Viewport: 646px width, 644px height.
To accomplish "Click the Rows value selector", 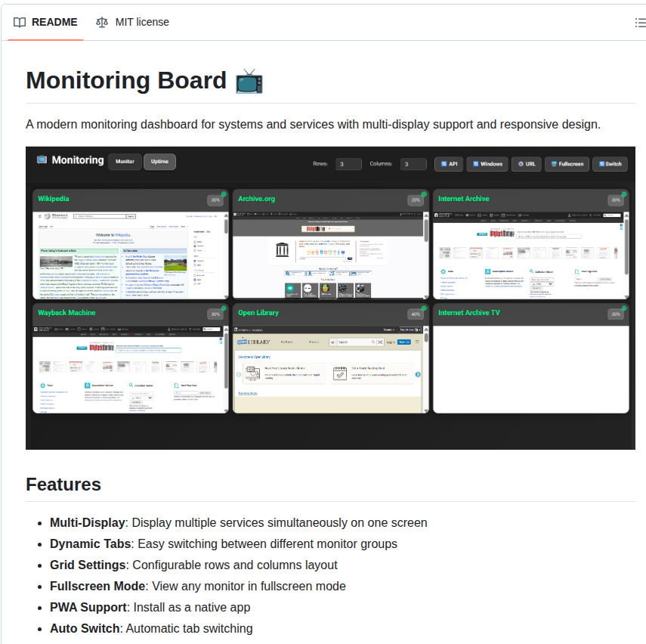I will (x=348, y=163).
